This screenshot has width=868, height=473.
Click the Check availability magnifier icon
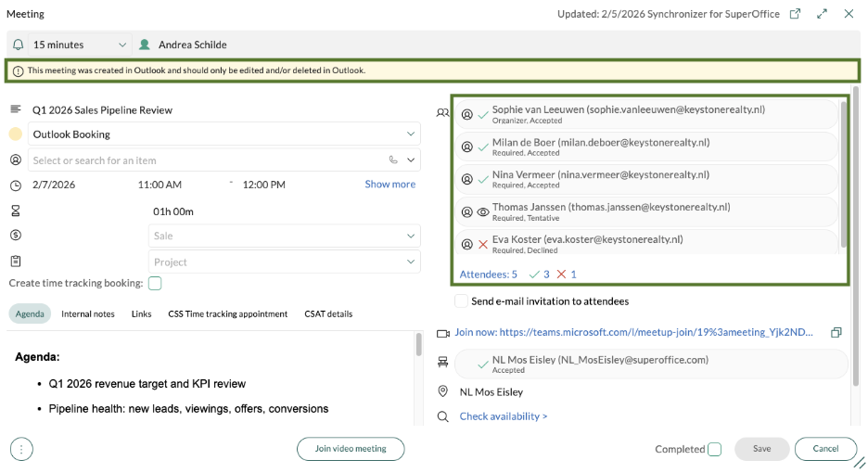(x=443, y=416)
